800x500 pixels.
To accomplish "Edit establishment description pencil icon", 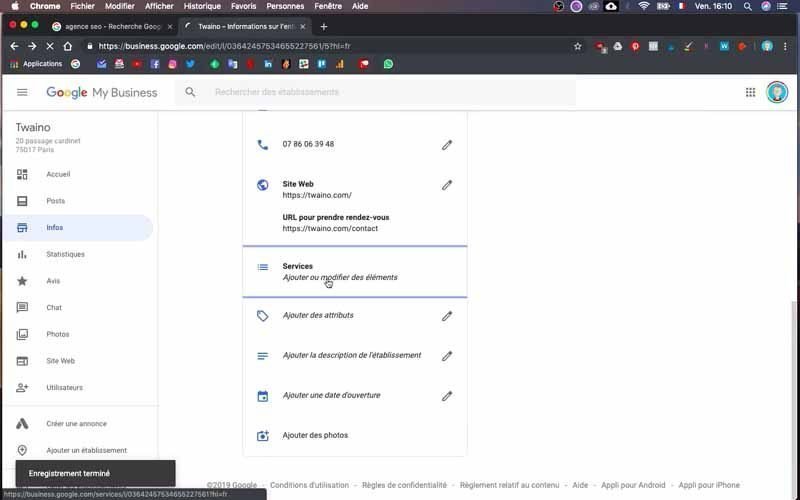I will 446,356.
